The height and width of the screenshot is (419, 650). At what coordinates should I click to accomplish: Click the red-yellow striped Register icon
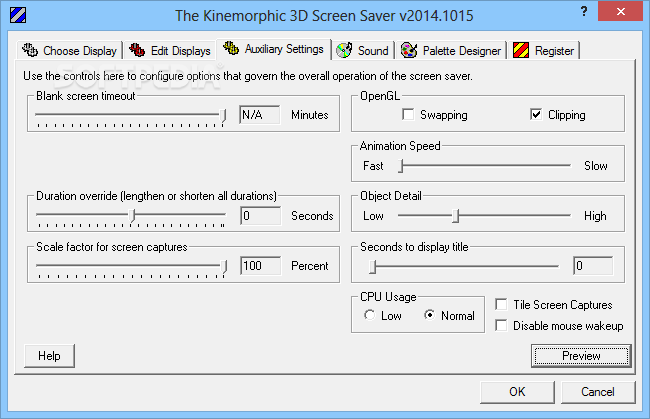(x=521, y=50)
